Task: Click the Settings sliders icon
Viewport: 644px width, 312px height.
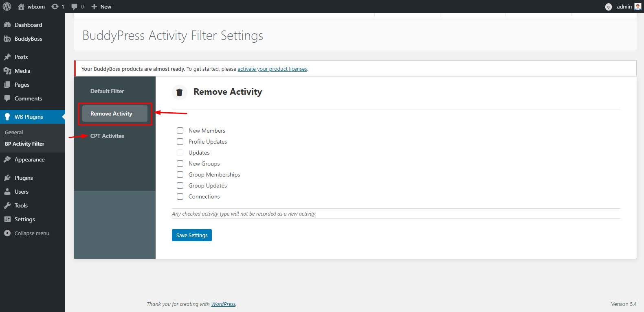Action: pyautogui.click(x=7, y=219)
